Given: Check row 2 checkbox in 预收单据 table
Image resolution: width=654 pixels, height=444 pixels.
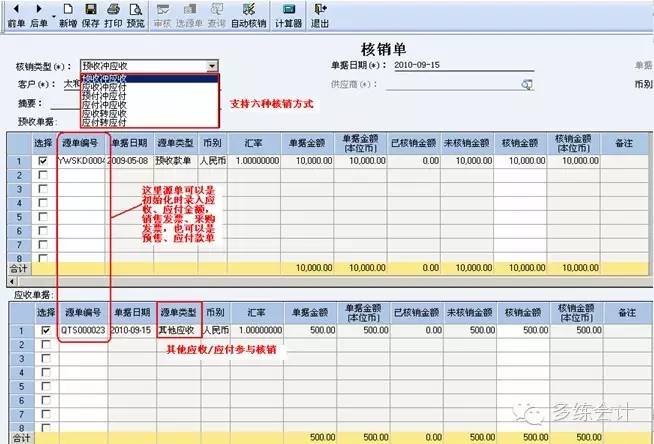Looking at the screenshot, I should click(43, 175).
